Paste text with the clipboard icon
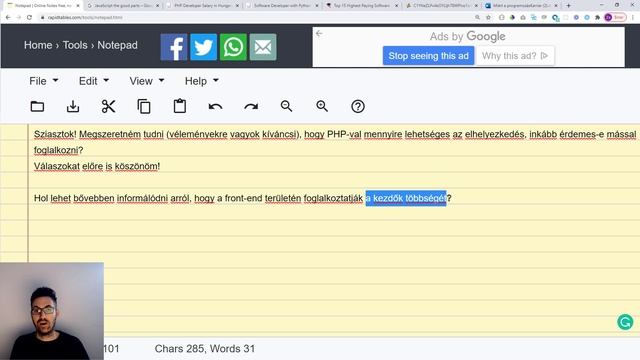The image size is (640, 360). [180, 107]
